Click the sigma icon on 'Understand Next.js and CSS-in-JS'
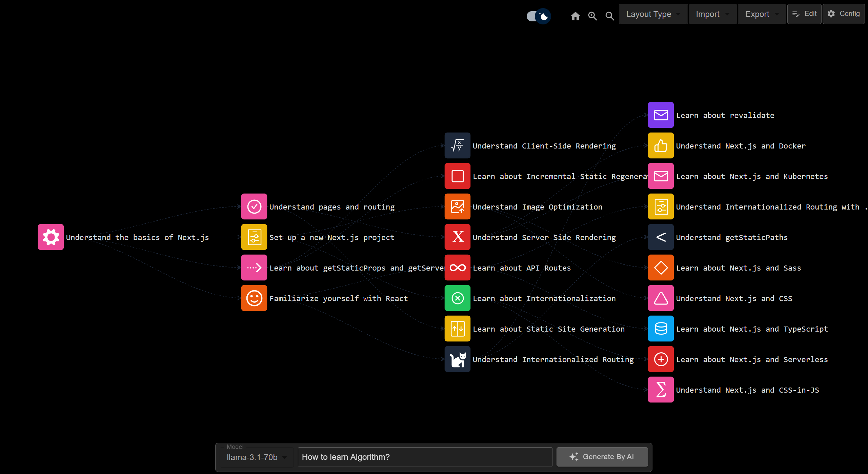The height and width of the screenshot is (474, 868). click(x=660, y=390)
